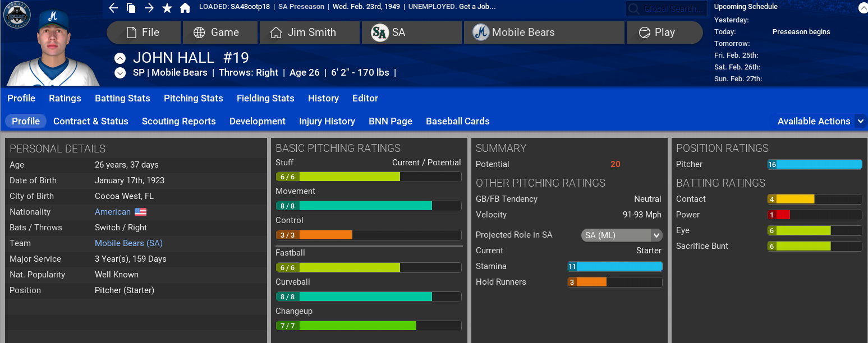Click the home icon in top bar
Screen dimensions: 868x343
pos(185,8)
